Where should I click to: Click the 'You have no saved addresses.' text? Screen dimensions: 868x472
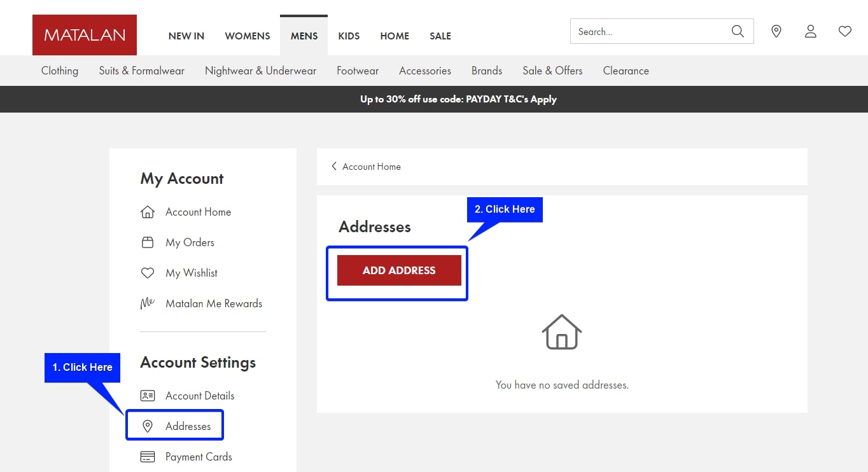click(562, 385)
